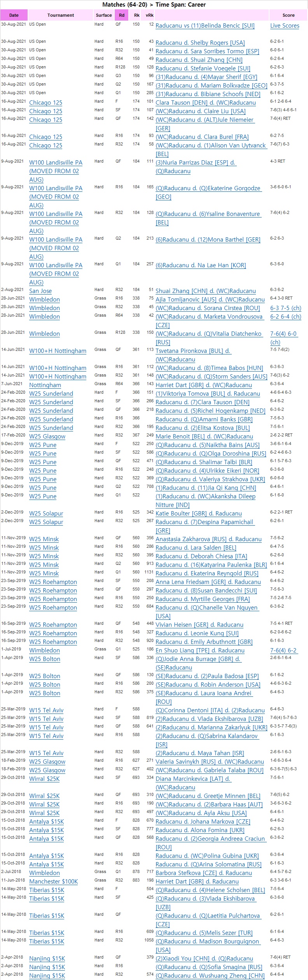Open Raducanu d. Timea Babos match
This screenshot has width=308, height=980.
coord(209,368)
